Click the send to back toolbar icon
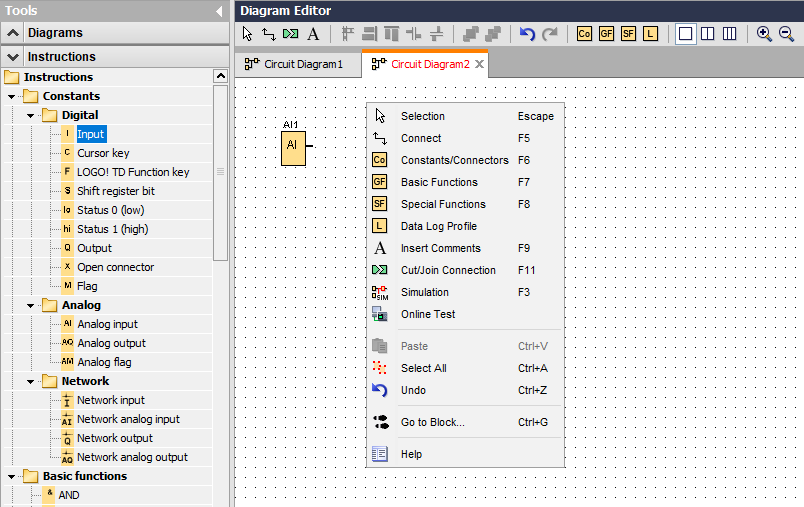 click(x=493, y=34)
